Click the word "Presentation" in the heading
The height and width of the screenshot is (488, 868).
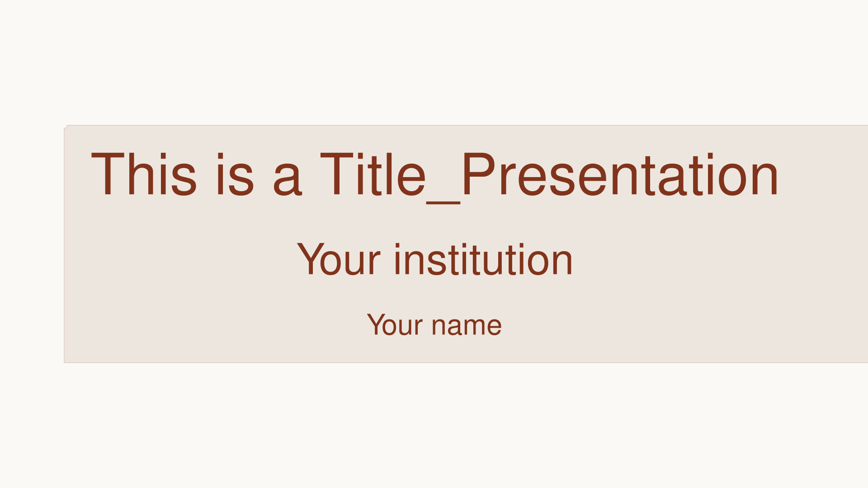point(619,174)
